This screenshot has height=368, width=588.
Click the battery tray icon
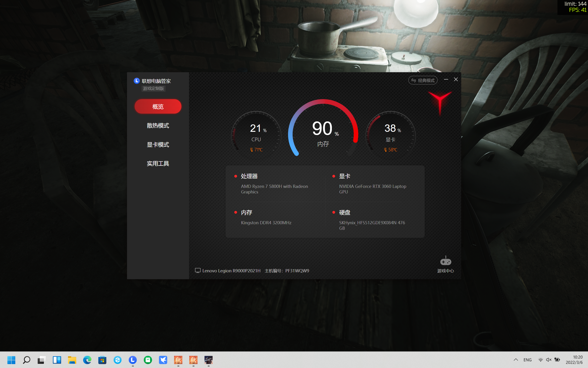pos(557,360)
